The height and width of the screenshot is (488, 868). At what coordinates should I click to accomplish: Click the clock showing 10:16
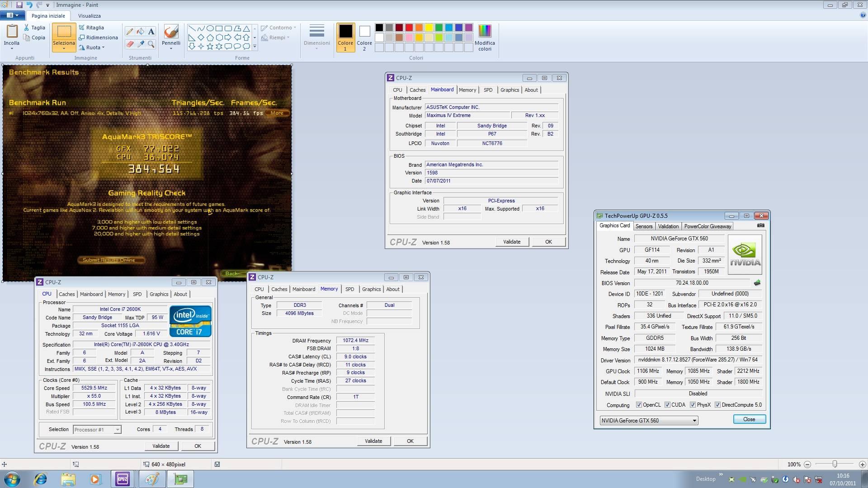coord(843,476)
